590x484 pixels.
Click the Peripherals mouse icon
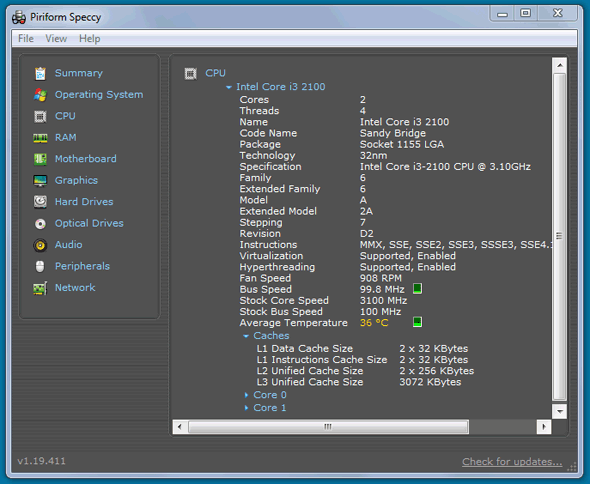tap(40, 266)
